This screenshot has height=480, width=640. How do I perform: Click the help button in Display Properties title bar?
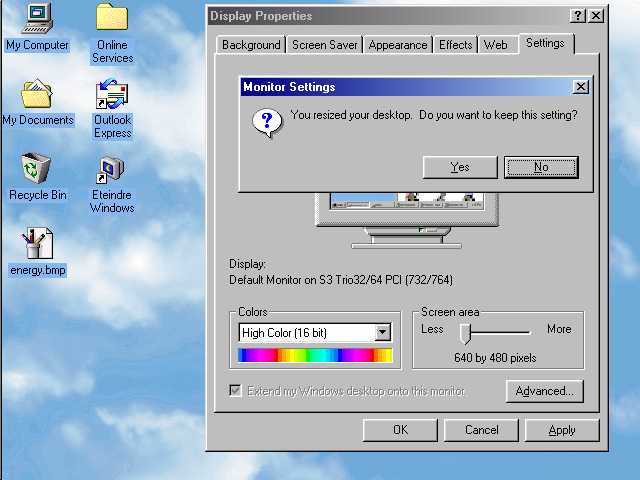point(578,16)
